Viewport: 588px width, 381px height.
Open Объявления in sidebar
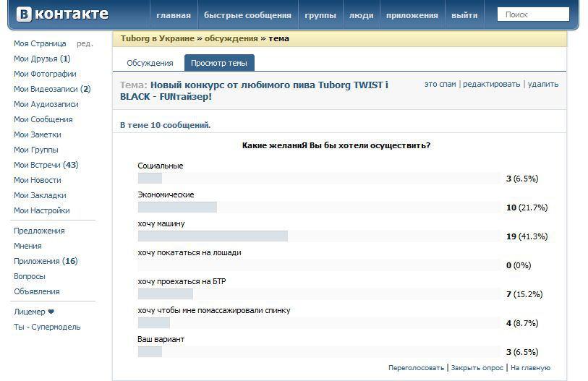click(37, 292)
